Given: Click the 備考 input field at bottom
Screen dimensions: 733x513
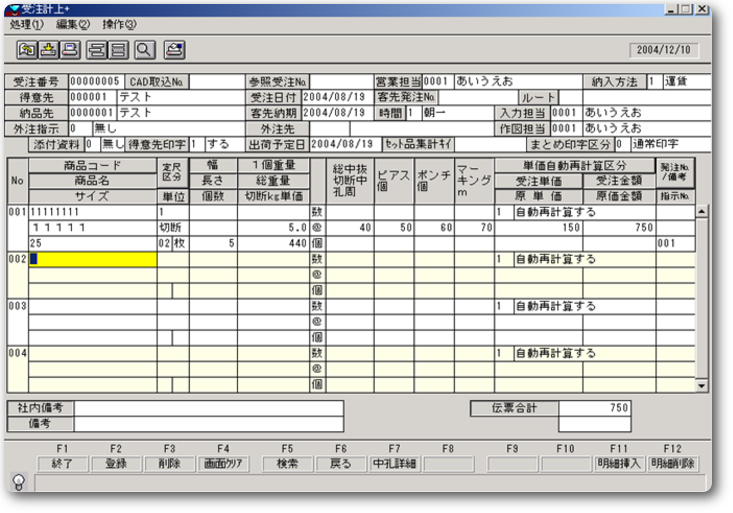Looking at the screenshot, I should (208, 424).
